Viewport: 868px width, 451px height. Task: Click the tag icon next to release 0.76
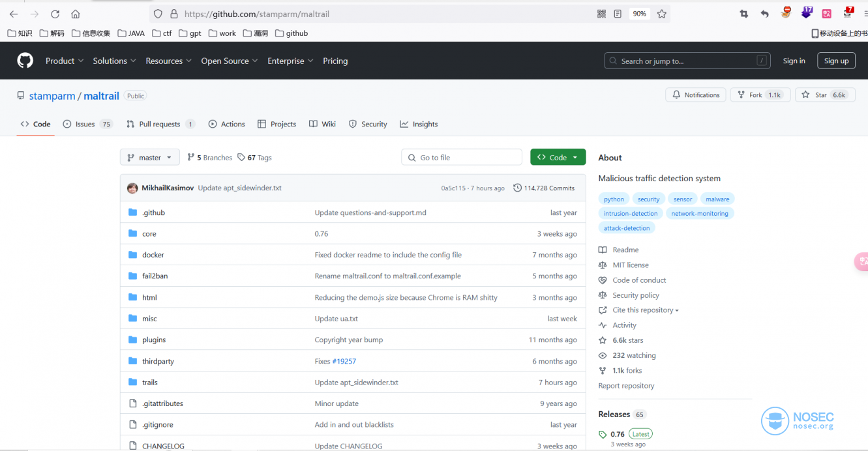[x=603, y=434]
